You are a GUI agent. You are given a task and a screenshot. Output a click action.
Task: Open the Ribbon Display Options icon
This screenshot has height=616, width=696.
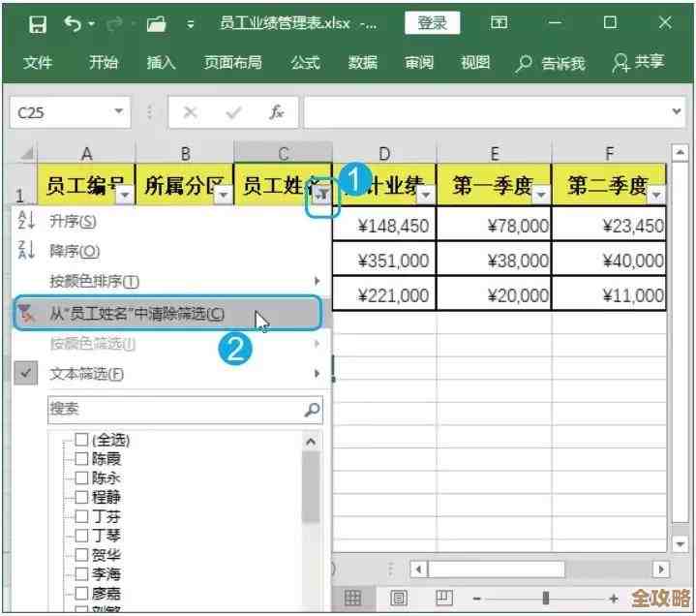[x=499, y=21]
